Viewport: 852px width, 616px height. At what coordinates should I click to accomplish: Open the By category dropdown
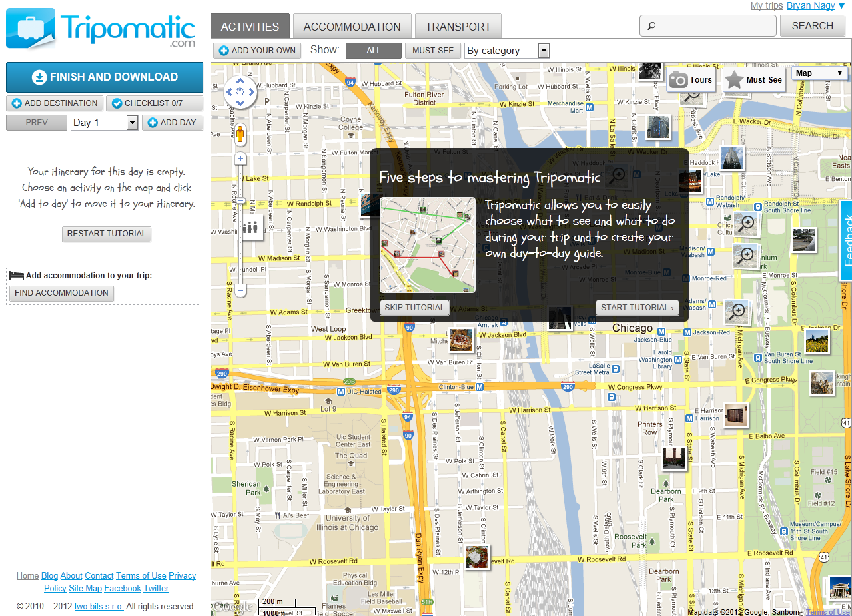coord(507,51)
